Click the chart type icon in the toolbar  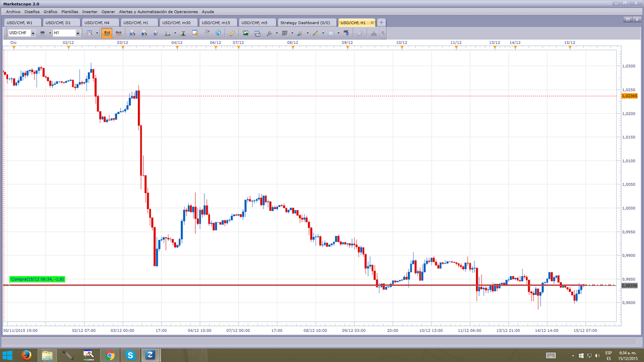(90, 33)
